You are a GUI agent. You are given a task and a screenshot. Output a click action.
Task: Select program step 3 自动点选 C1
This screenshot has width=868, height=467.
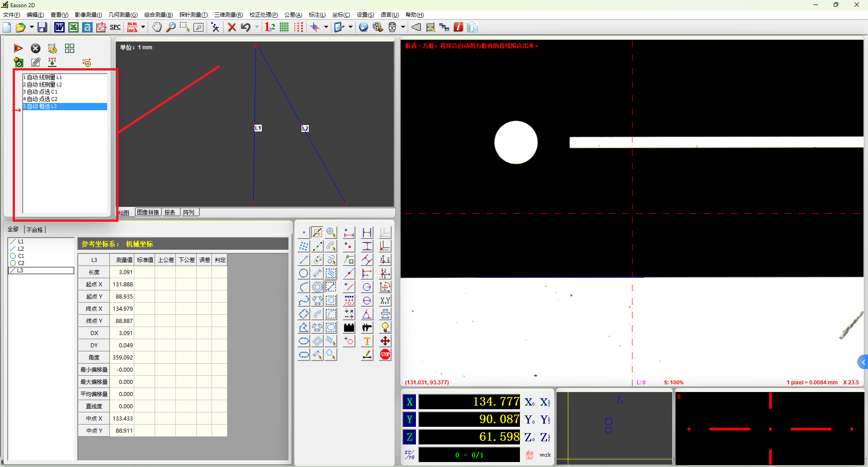[65, 92]
